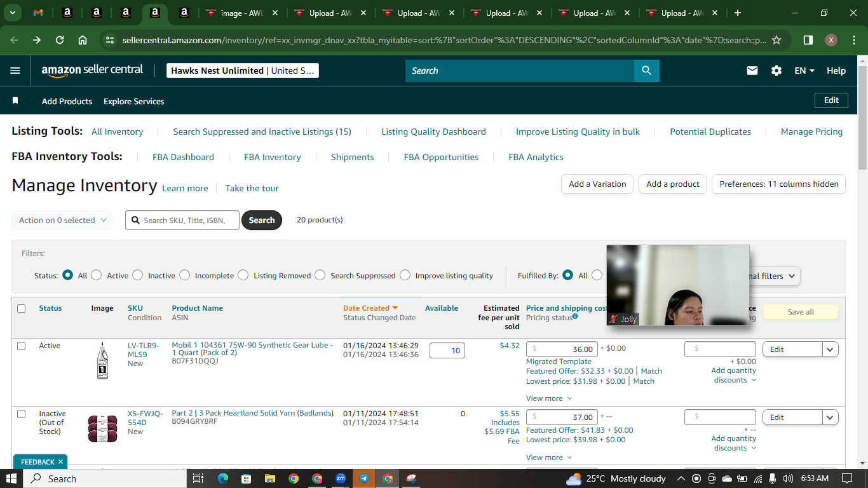Open Zoom from the taskbar
The width and height of the screenshot is (868, 488).
[x=341, y=478]
